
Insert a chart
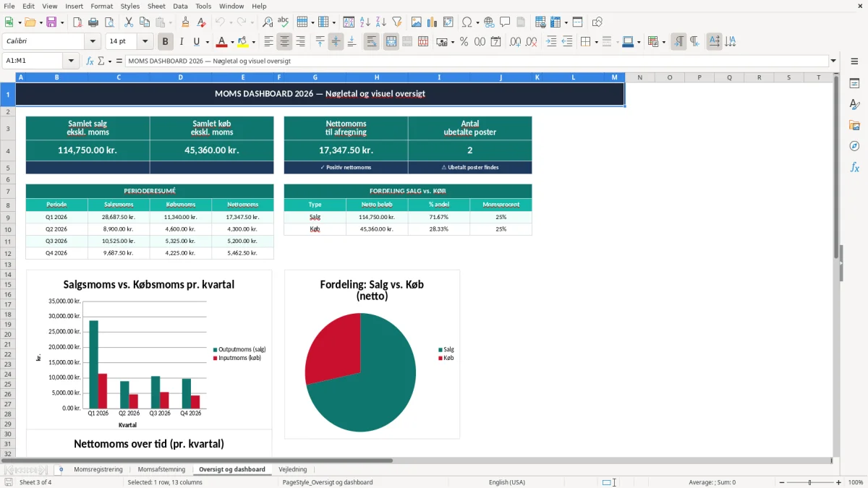tap(433, 22)
